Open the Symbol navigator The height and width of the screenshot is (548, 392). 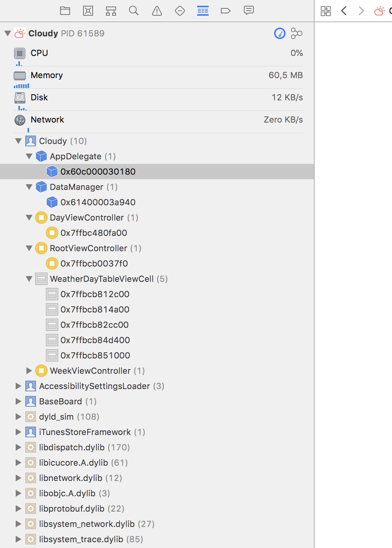coord(111,11)
